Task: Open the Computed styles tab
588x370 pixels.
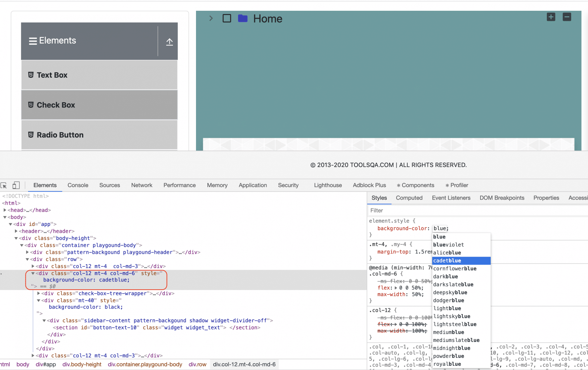Action: tap(409, 198)
